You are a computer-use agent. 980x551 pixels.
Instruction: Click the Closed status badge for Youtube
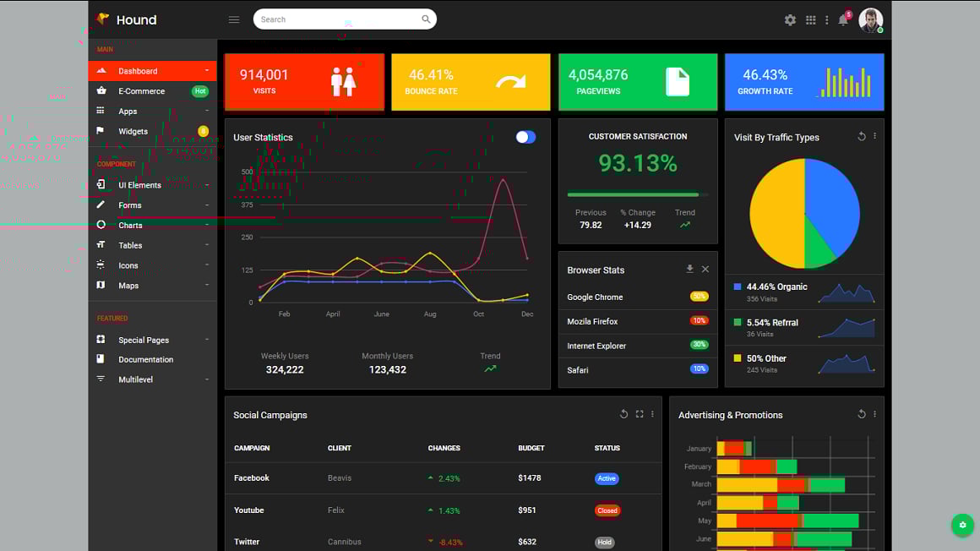point(607,510)
